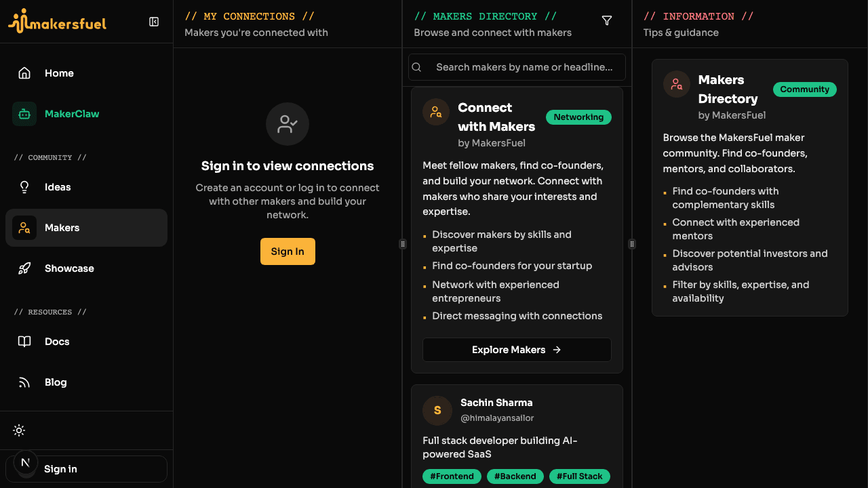
Task: Select the #Frontend tag
Action: [452, 476]
